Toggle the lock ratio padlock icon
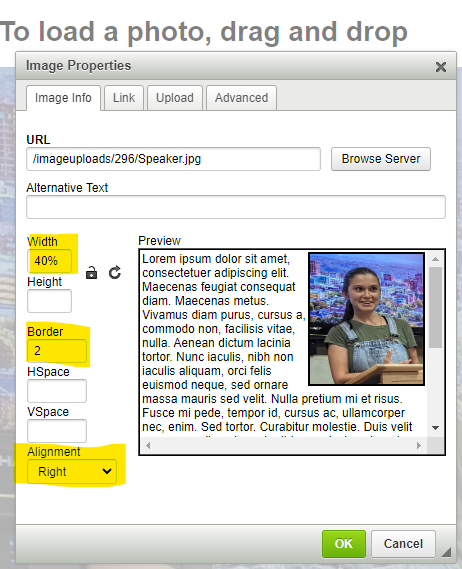 coord(91,273)
